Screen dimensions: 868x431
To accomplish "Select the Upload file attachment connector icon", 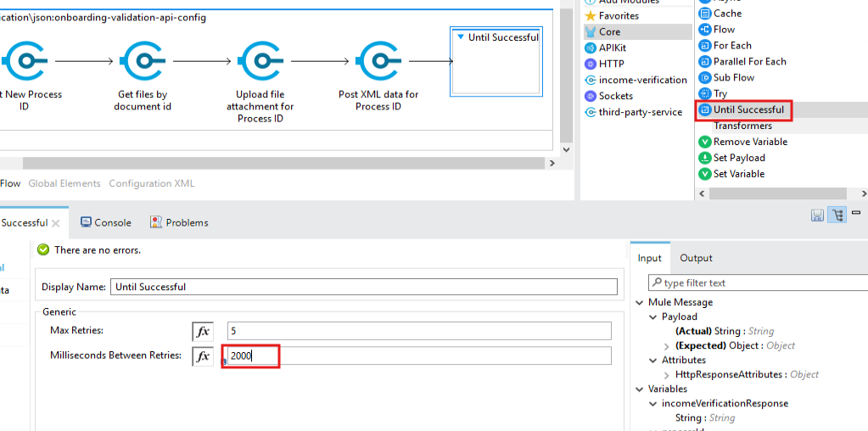I will point(260,62).
